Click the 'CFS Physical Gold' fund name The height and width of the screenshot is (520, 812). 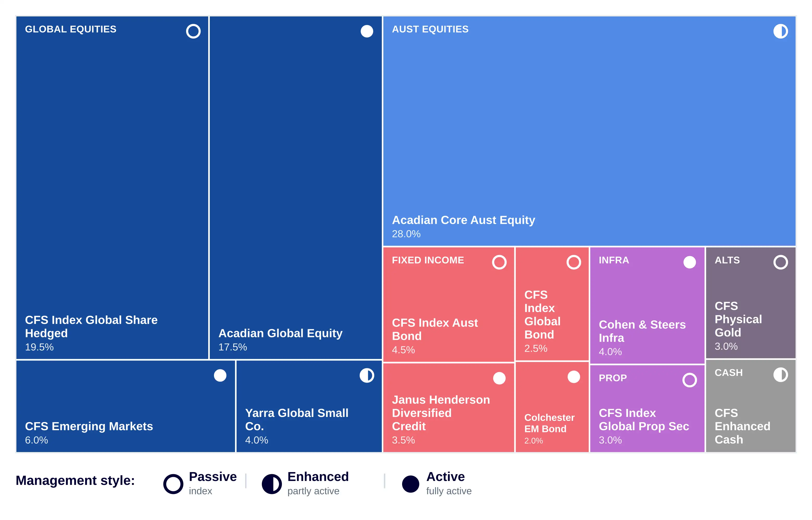[x=738, y=319]
